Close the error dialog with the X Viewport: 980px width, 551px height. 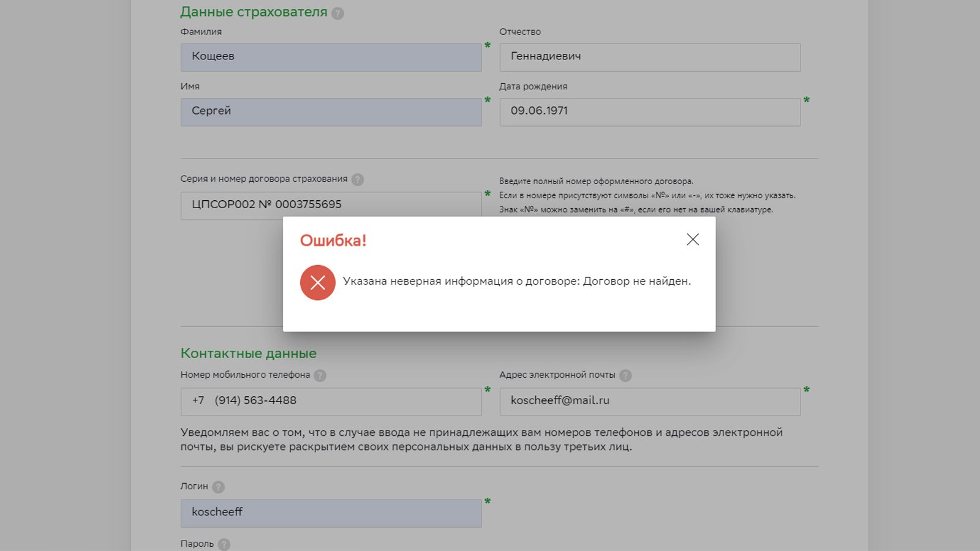[x=692, y=239]
